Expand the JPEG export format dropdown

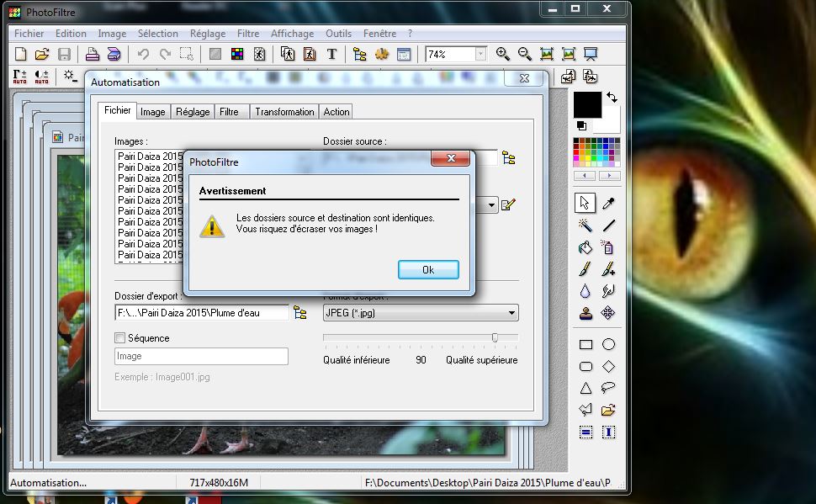pyautogui.click(x=511, y=313)
